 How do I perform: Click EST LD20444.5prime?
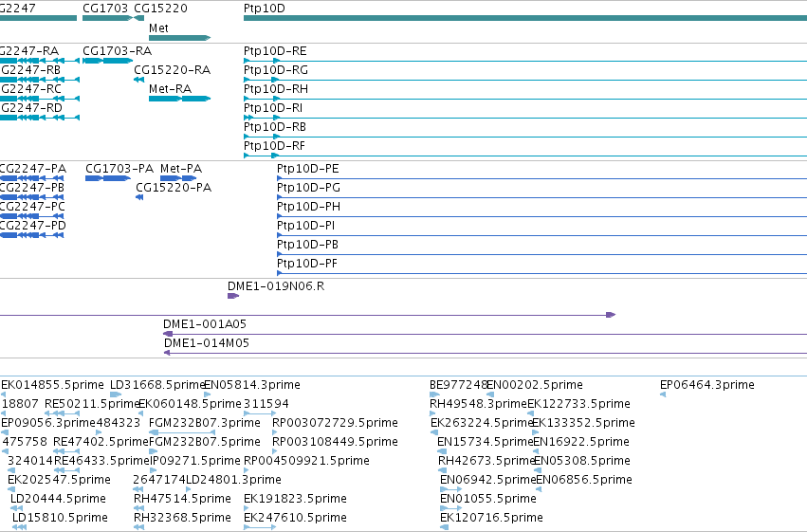coord(58,499)
